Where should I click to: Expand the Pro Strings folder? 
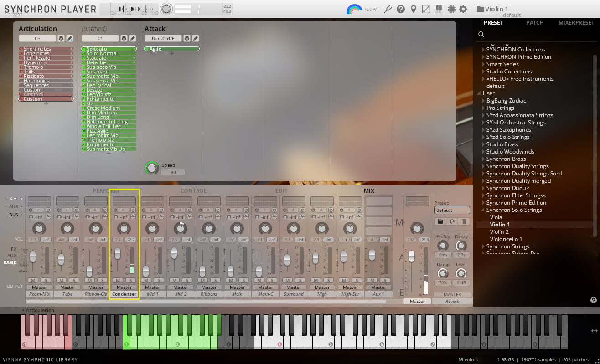[483, 108]
